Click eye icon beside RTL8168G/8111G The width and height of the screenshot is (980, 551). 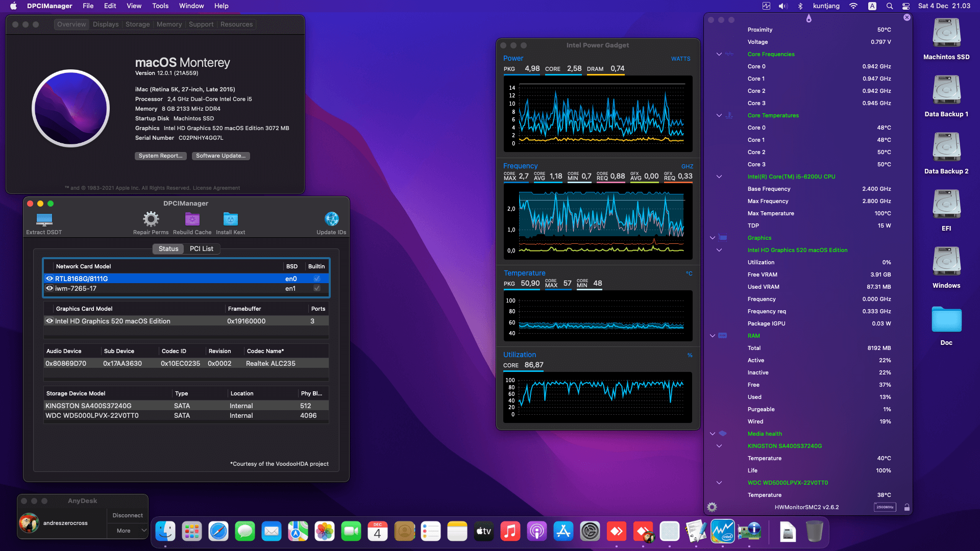(50, 279)
